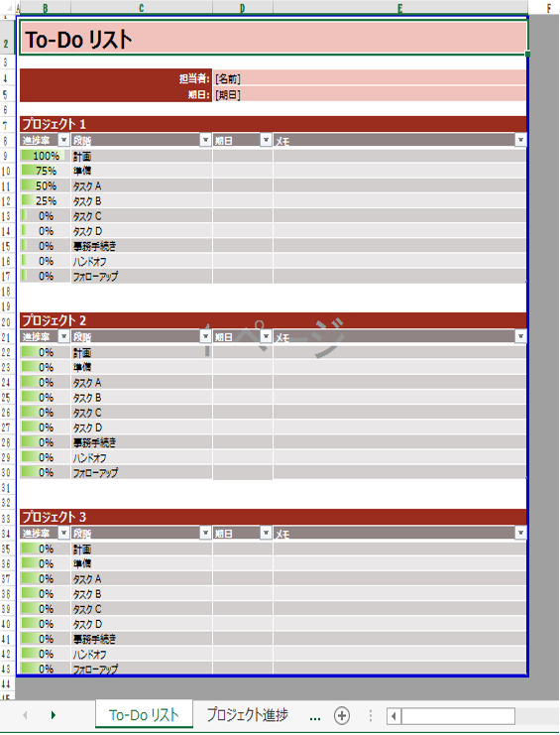Show more sheets via ellipsis
Screen dimensions: 560x735
coord(315,717)
